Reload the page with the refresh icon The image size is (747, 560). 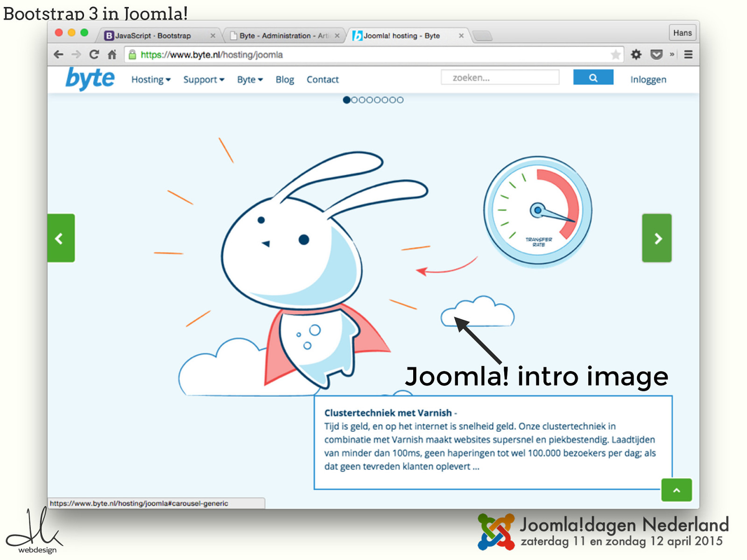tap(94, 55)
